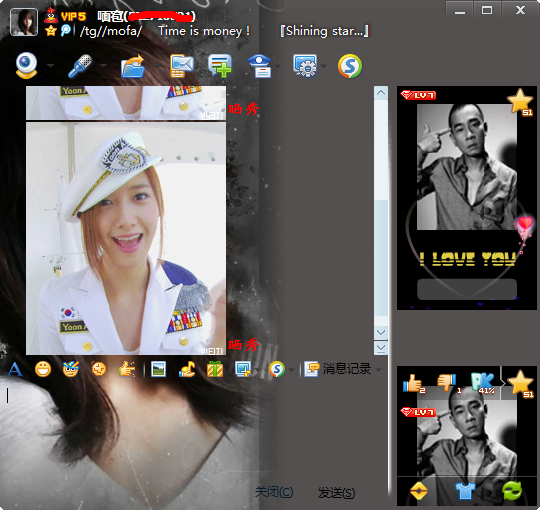Image resolution: width=540 pixels, height=510 pixels.
Task: Expand the webcam options dropdown arrow
Action: click(x=50, y=65)
